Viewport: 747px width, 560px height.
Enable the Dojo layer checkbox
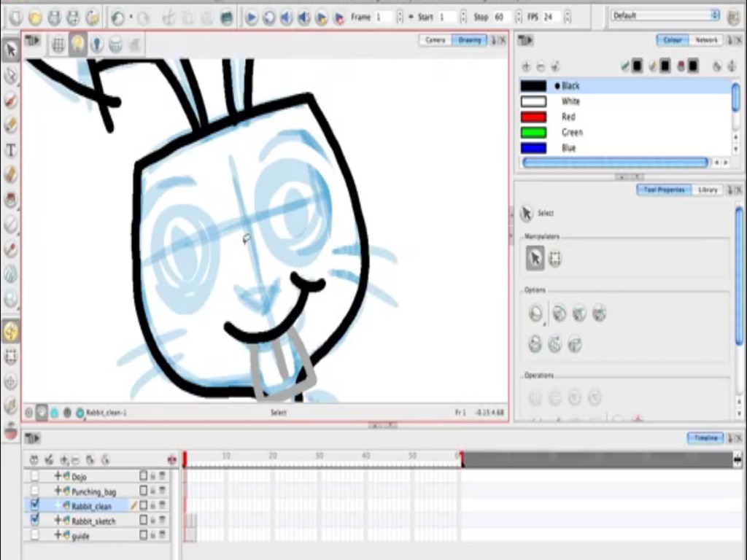pyautogui.click(x=35, y=475)
